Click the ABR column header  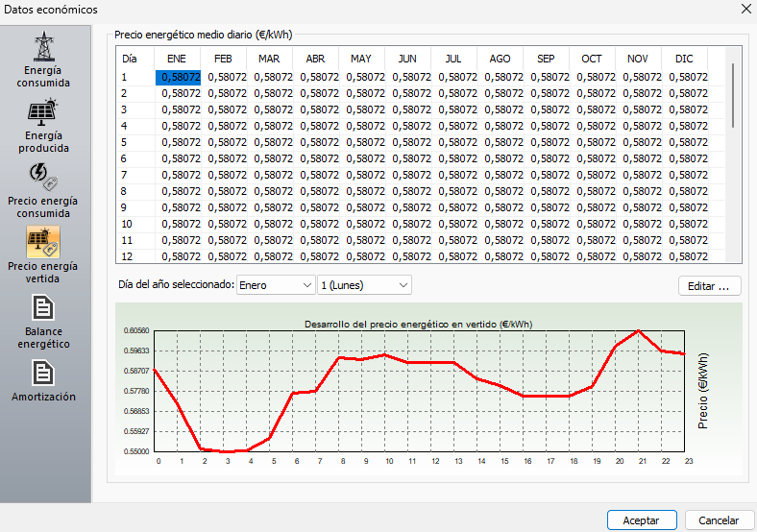point(315,59)
